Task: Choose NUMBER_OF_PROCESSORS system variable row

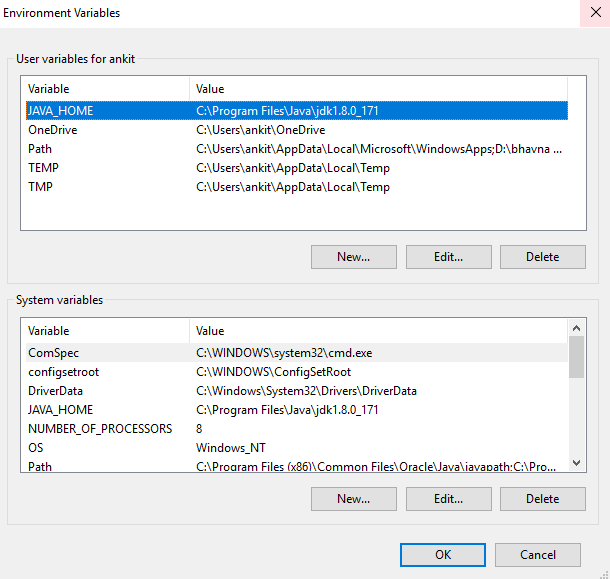Action: tap(100, 429)
